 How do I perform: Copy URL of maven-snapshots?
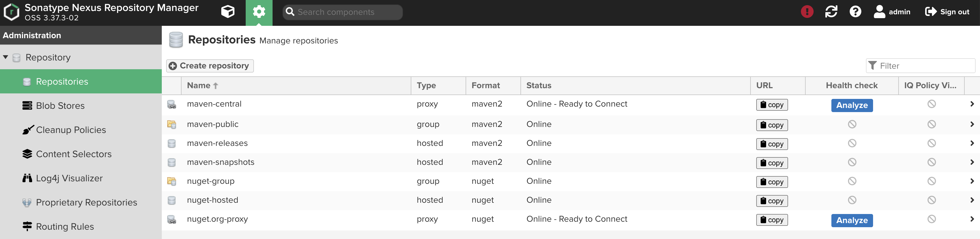(x=772, y=163)
